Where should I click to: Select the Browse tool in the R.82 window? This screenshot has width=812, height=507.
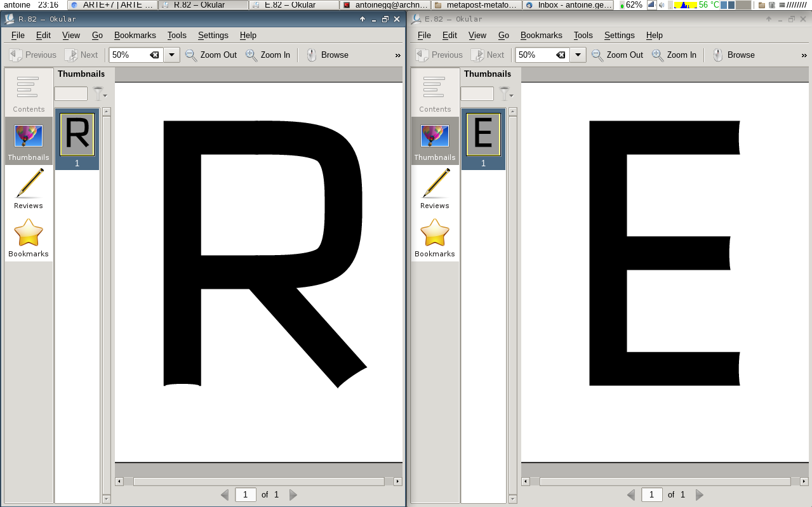328,55
